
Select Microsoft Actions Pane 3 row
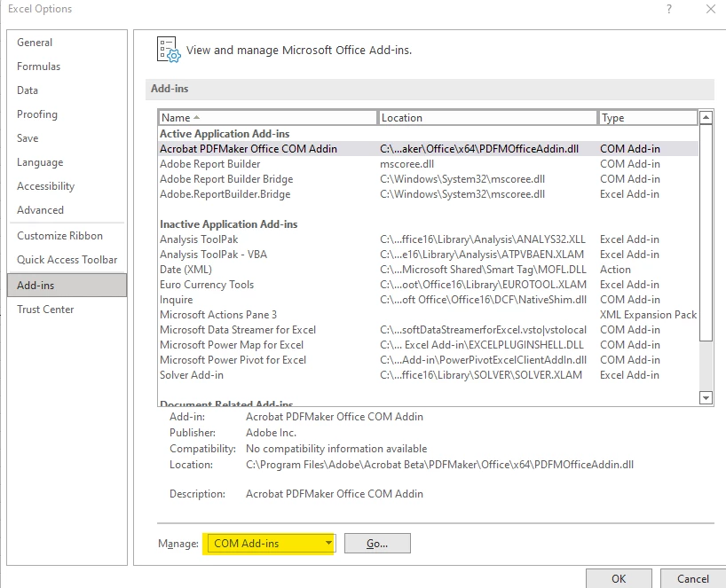tap(429, 315)
